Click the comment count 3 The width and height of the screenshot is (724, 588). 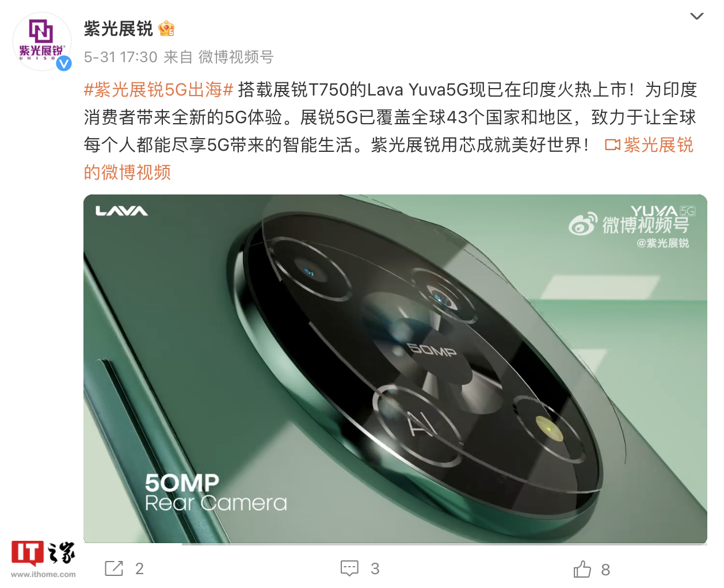pos(375,569)
